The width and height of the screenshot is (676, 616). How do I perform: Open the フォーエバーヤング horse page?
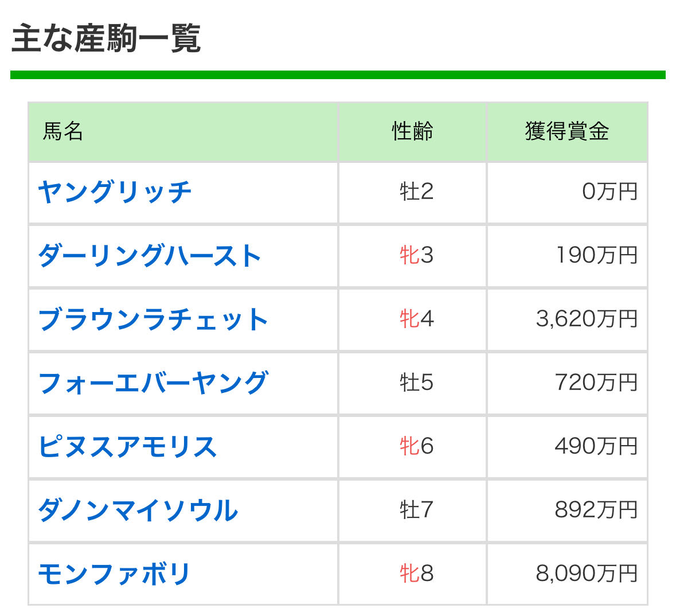click(x=153, y=383)
